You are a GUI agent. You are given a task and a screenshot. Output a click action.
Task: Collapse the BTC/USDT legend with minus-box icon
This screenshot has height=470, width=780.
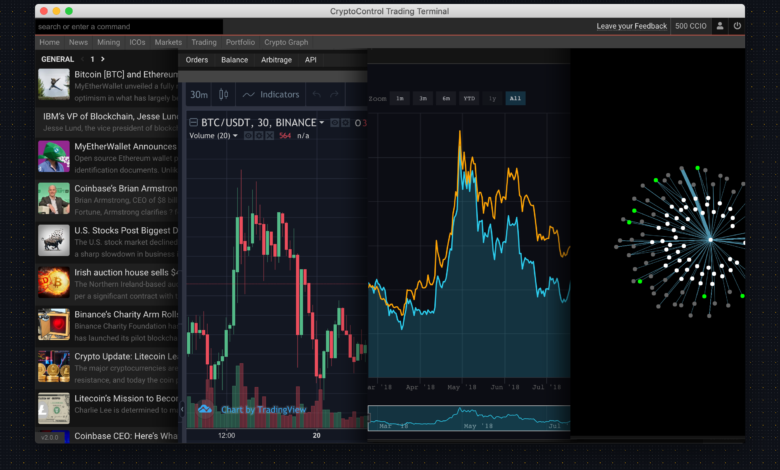pos(194,122)
